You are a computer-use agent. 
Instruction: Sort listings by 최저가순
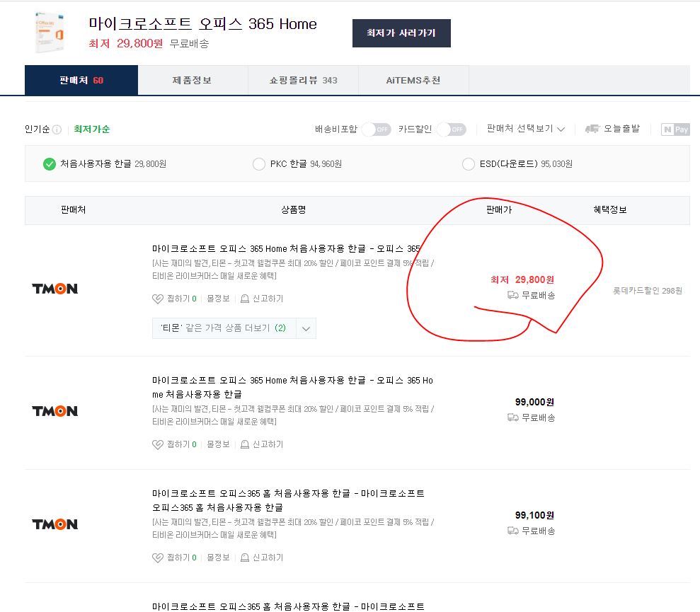[x=92, y=129]
